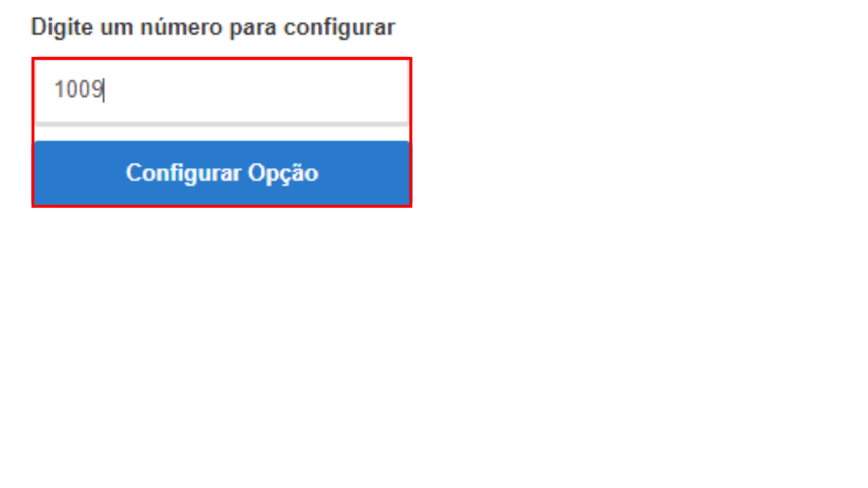
Task: Click the word Digite in the title
Action: click(x=62, y=27)
